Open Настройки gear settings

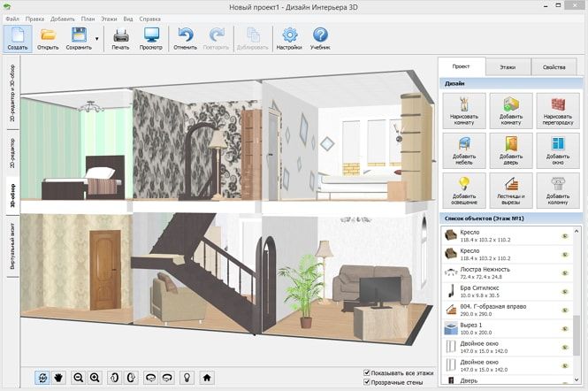pyautogui.click(x=289, y=39)
